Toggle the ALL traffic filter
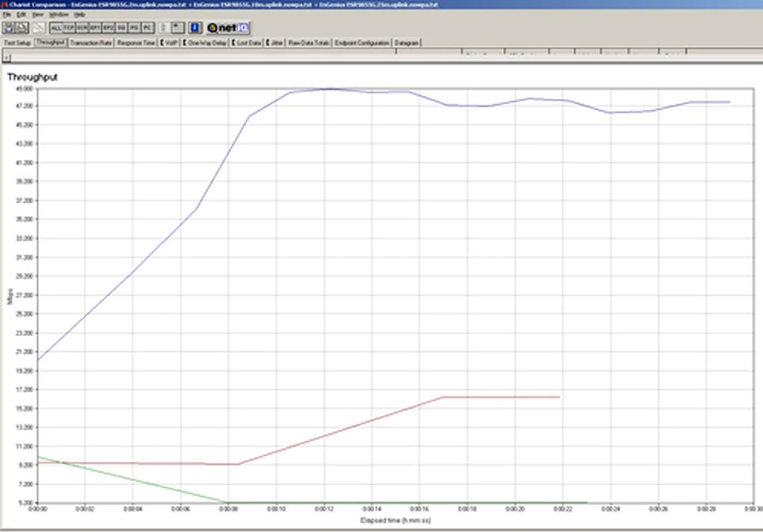 click(x=56, y=28)
